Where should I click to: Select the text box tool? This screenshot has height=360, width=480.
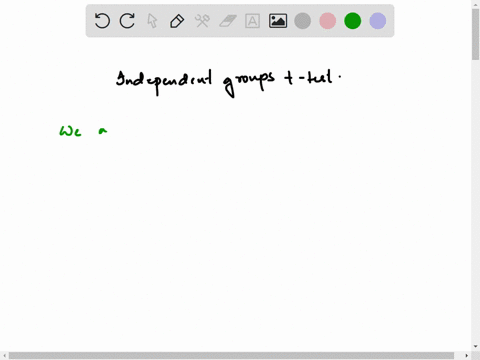pyautogui.click(x=252, y=21)
